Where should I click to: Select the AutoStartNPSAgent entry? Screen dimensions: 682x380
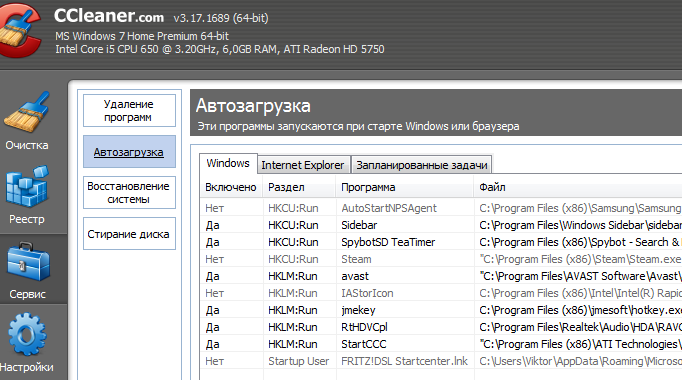point(389,208)
